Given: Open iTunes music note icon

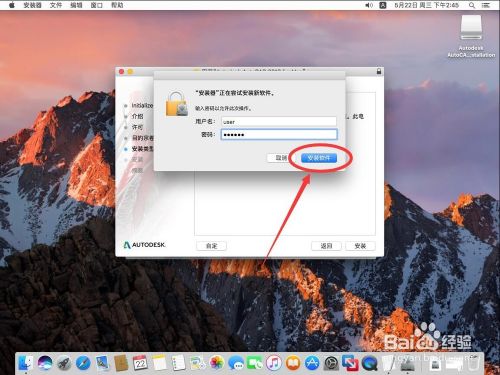Looking at the screenshot, I should 274,363.
